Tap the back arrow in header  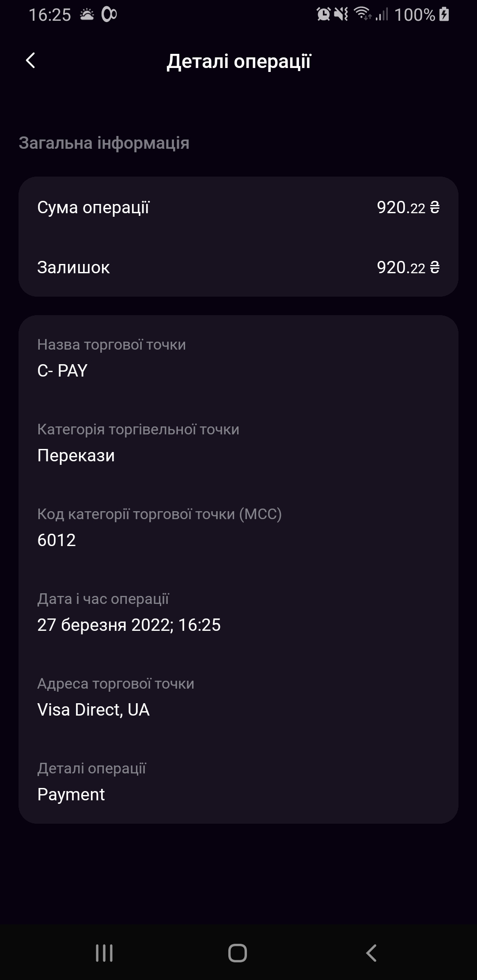tap(30, 60)
